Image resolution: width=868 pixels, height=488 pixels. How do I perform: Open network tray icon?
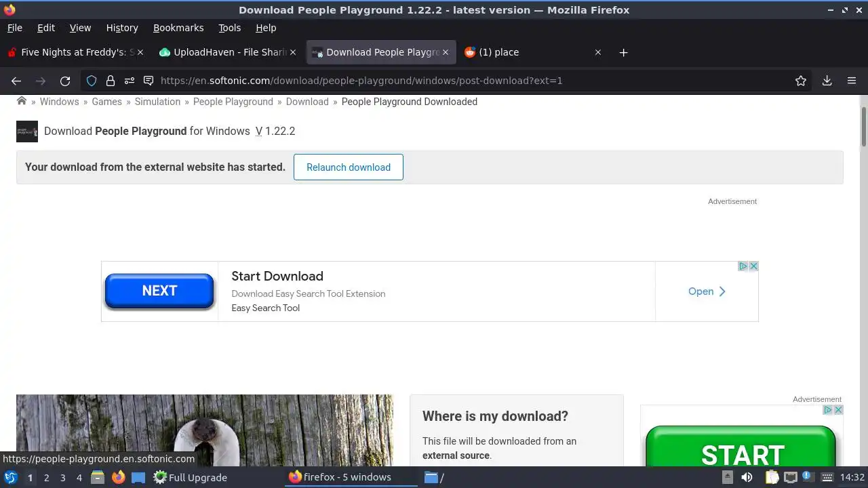tap(791, 477)
